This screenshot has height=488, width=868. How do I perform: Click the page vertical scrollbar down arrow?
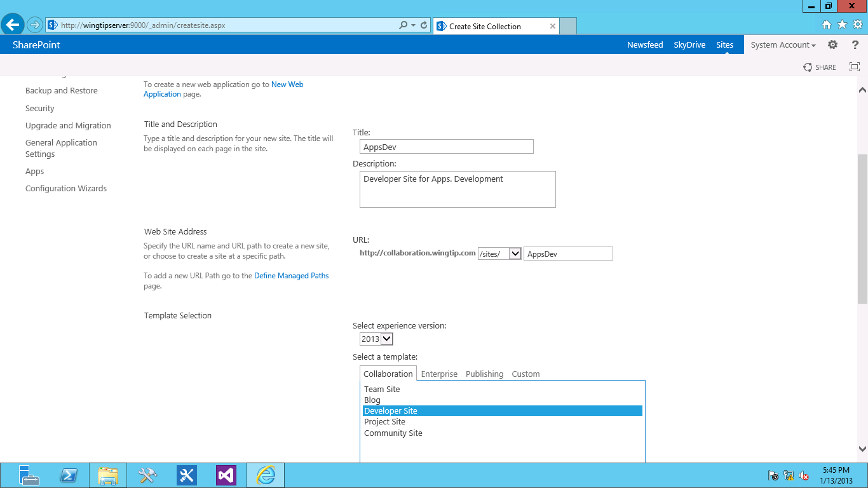pyautogui.click(x=862, y=448)
